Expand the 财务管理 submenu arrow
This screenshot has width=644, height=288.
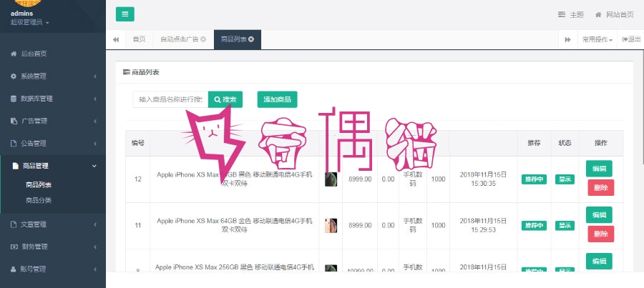point(95,247)
